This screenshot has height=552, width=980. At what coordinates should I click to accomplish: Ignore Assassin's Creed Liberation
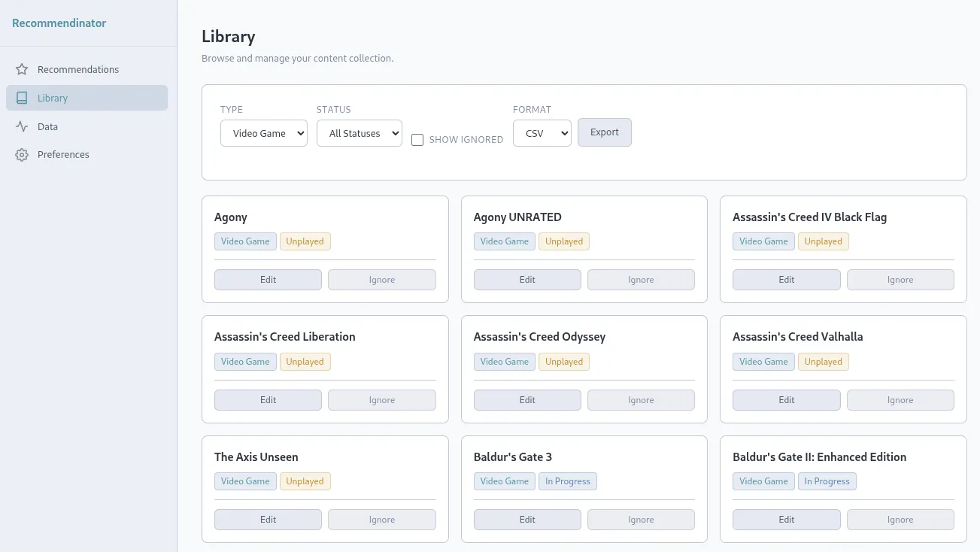pyautogui.click(x=382, y=400)
